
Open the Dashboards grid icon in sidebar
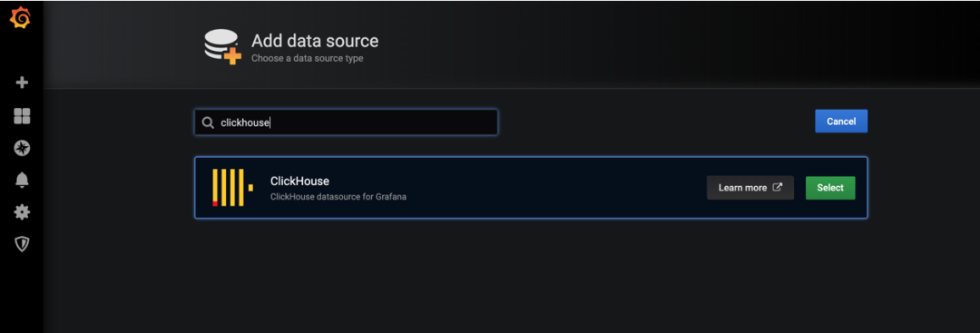(22, 115)
